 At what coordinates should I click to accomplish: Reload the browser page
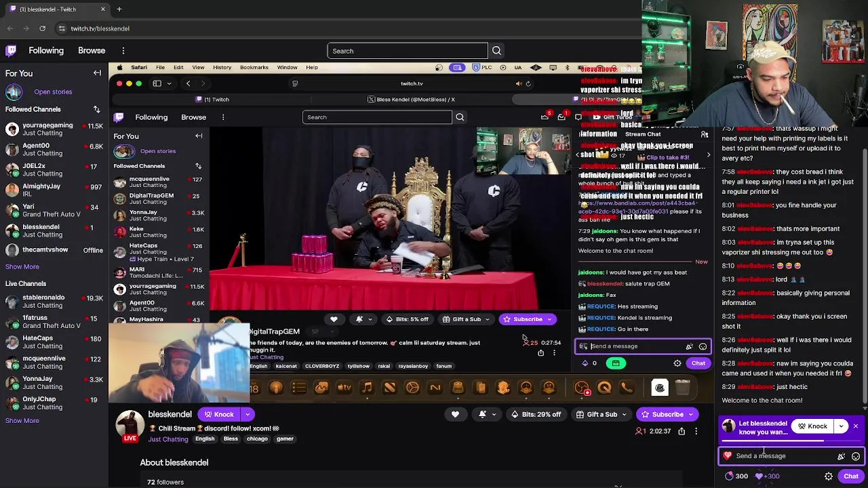(42, 28)
